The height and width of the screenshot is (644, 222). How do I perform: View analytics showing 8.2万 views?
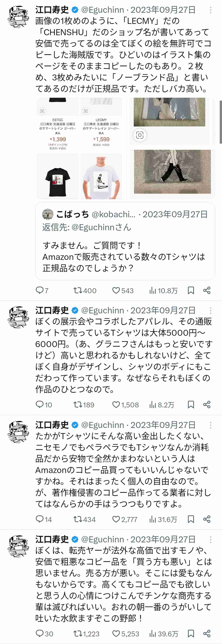pos(162,405)
